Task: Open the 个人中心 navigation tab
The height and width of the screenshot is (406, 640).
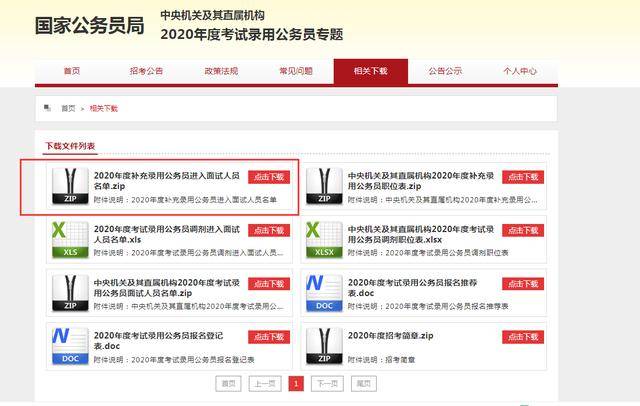Action: pos(520,71)
